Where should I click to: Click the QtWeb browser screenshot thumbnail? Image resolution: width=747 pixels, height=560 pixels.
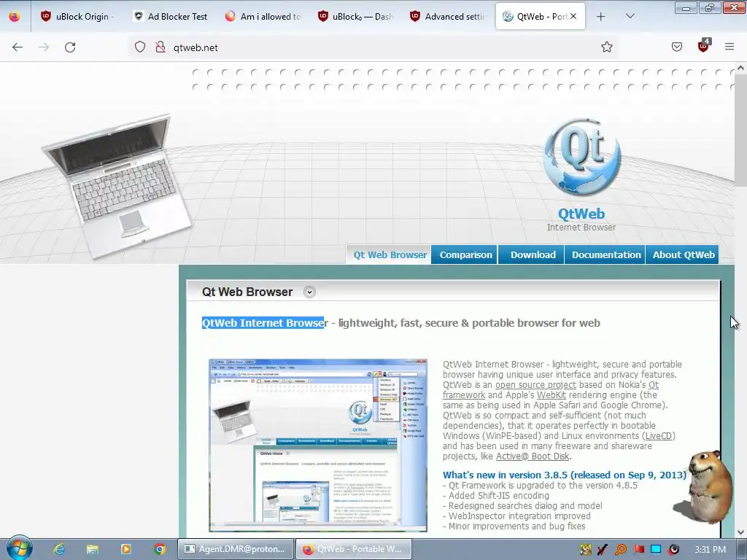pos(318,446)
